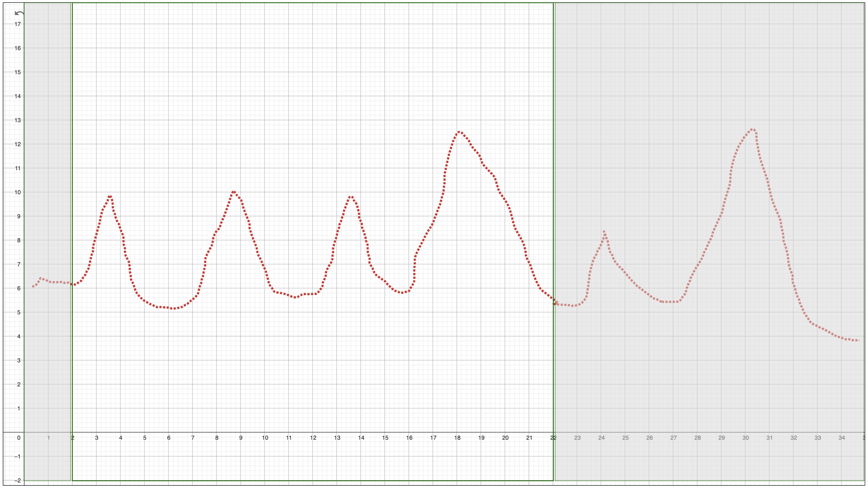868x488 pixels.
Task: Click the curve peak near x=13.6
Action: (x=351, y=197)
